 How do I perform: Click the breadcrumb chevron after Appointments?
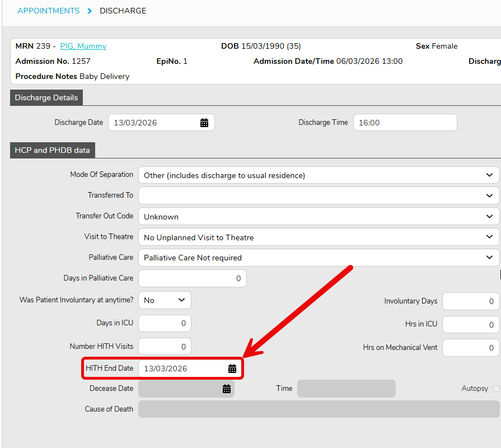pyautogui.click(x=90, y=11)
